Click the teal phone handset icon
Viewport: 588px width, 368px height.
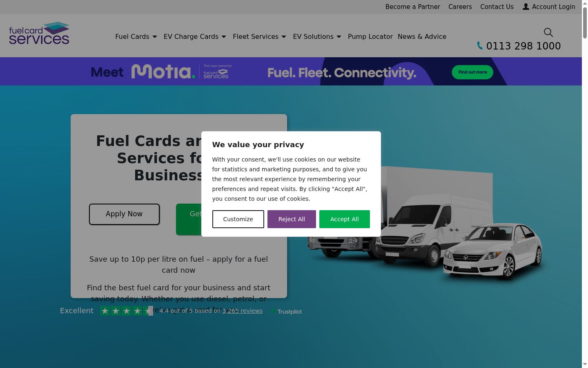point(480,46)
